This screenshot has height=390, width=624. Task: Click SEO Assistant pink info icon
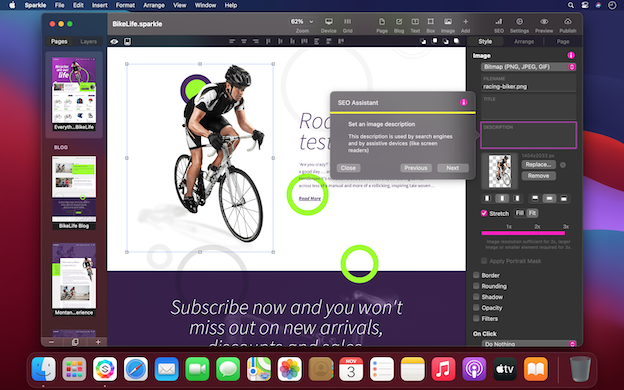pos(464,102)
